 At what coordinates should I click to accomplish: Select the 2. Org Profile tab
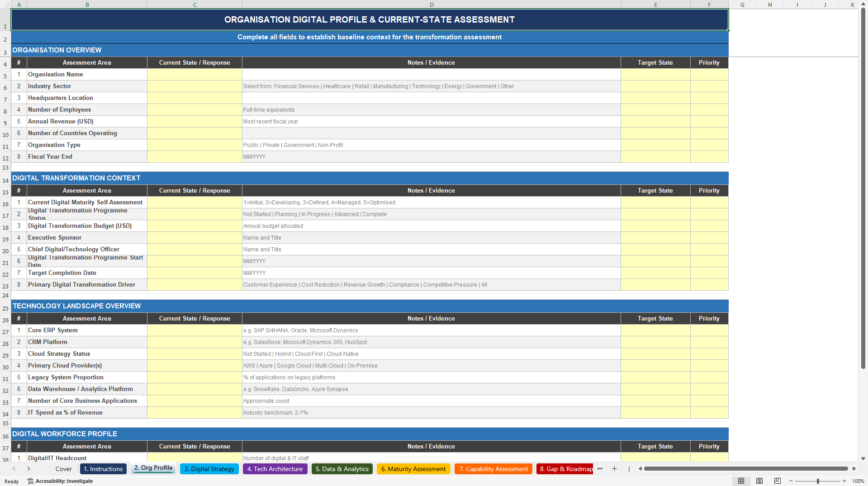tap(153, 468)
